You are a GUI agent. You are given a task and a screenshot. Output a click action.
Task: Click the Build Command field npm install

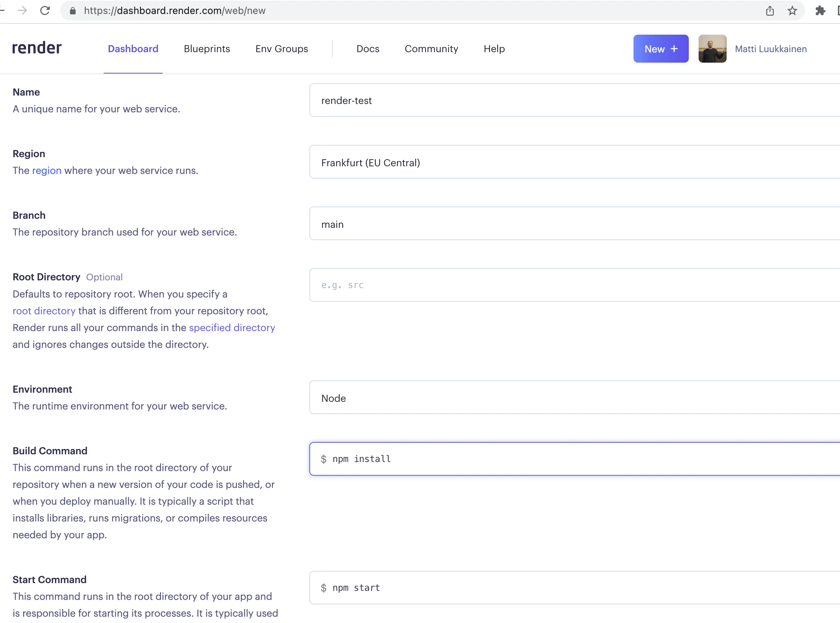coord(575,459)
